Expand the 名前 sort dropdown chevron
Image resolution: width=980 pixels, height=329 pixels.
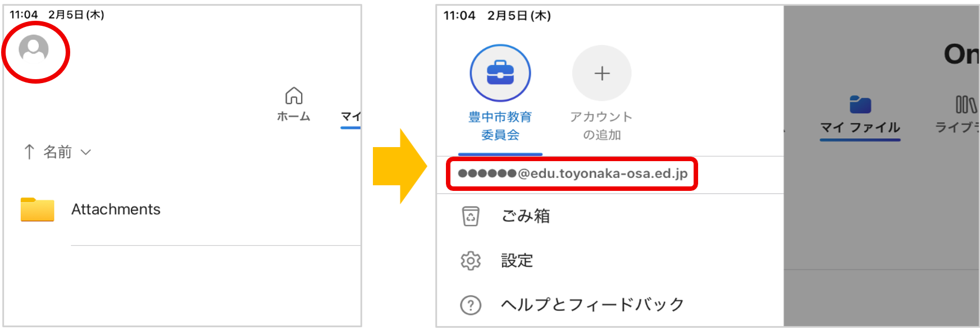coord(86,152)
